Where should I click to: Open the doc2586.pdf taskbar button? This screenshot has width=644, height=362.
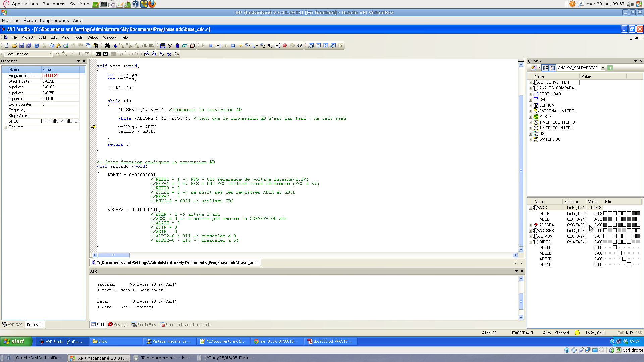click(x=330, y=341)
